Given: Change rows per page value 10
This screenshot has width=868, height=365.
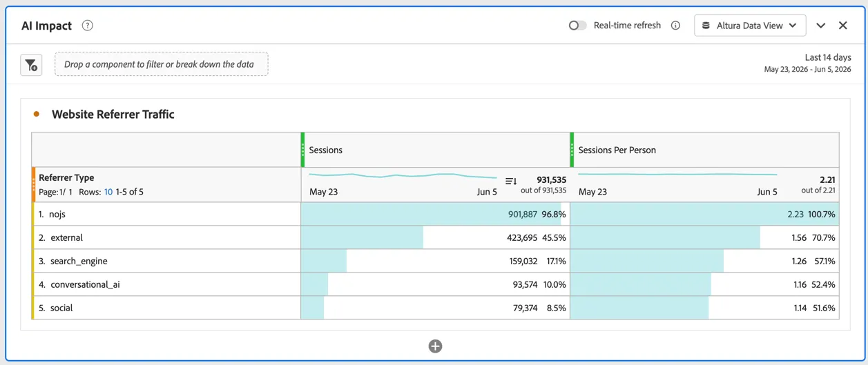Looking at the screenshot, I should [108, 192].
